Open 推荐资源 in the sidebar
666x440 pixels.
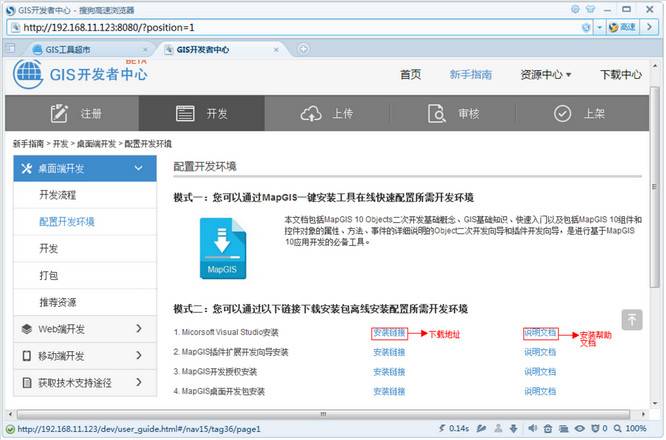(58, 302)
